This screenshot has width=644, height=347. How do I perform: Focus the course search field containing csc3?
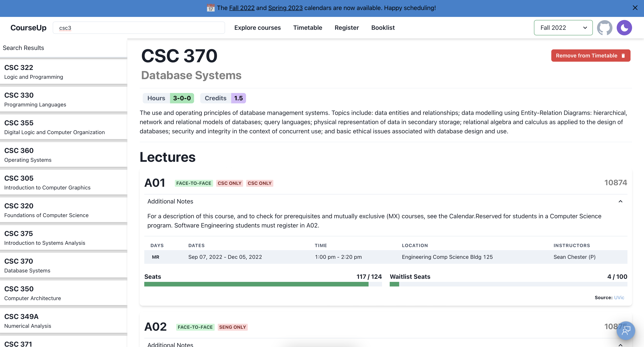click(139, 28)
